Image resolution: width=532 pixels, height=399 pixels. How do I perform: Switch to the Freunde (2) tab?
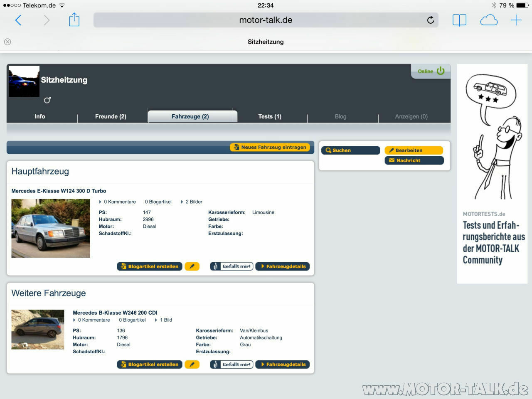pyautogui.click(x=111, y=116)
